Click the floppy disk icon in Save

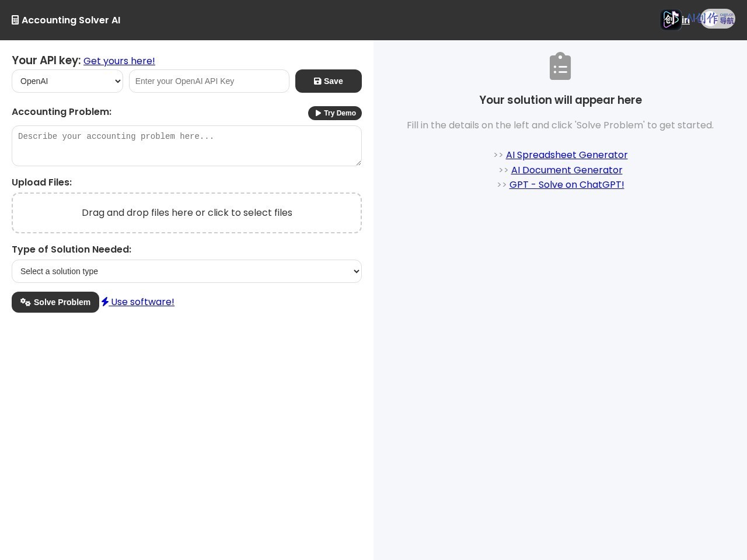pos(317,81)
